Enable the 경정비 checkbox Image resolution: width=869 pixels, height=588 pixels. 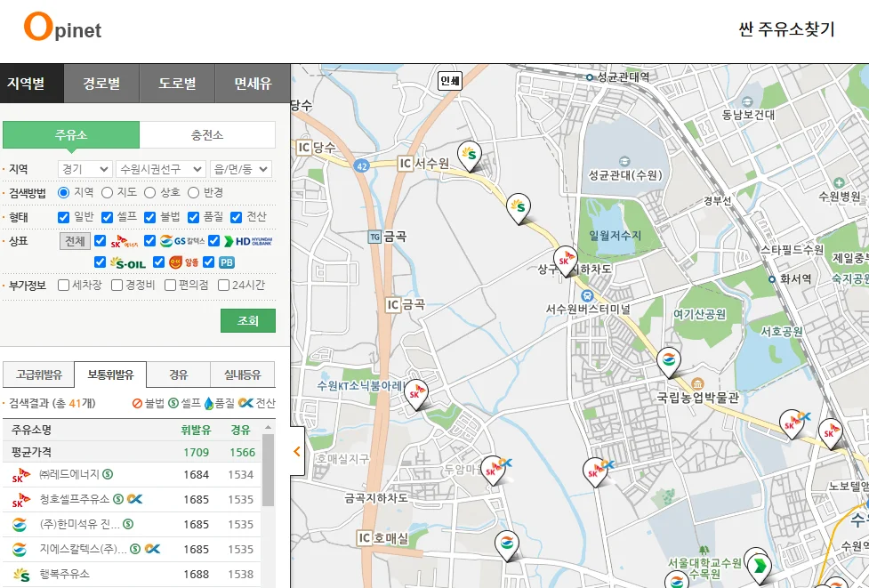[x=117, y=285]
